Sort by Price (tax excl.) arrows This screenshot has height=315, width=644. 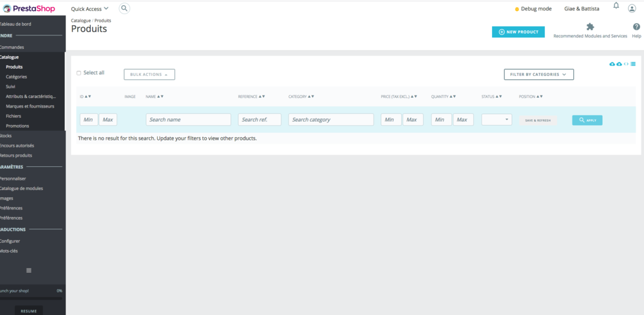click(414, 97)
